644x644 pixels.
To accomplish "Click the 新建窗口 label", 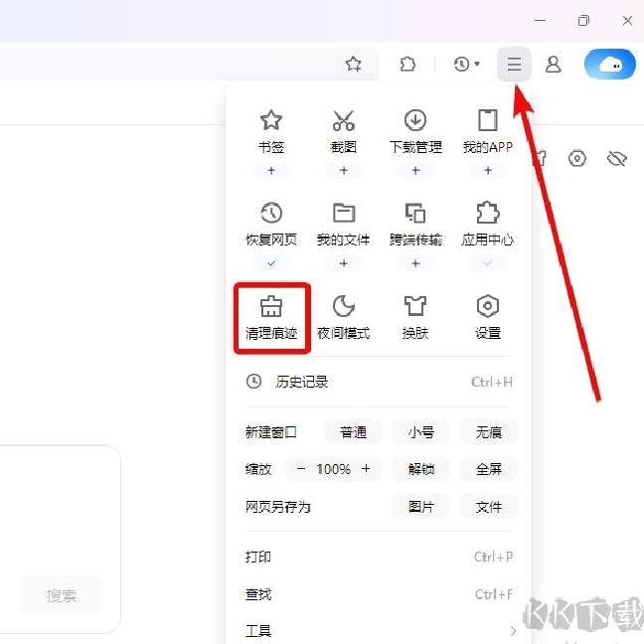I will point(270,432).
